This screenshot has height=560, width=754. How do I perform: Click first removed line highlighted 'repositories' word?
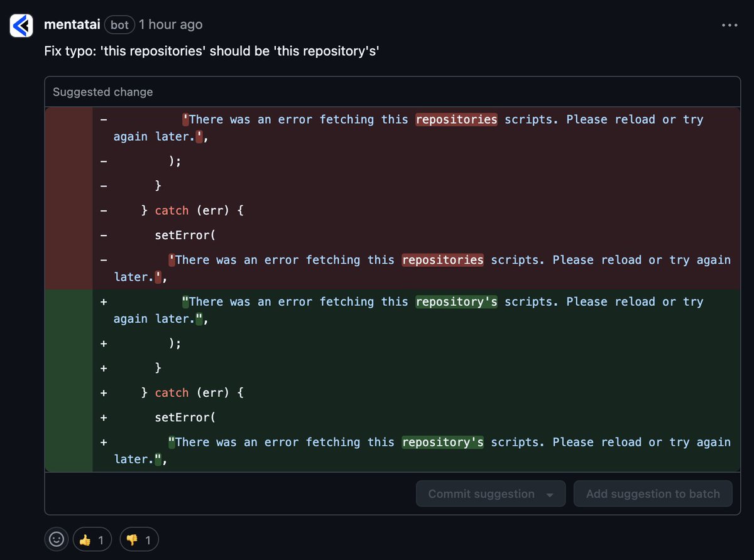click(x=456, y=119)
